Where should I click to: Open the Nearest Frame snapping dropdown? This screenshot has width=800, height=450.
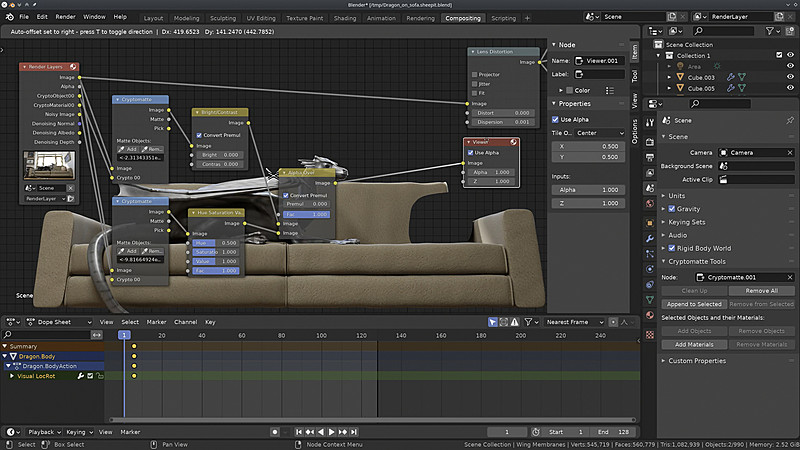[x=574, y=322]
